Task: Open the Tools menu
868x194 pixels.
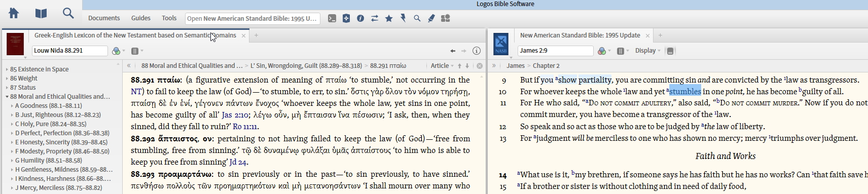Action: point(169,18)
